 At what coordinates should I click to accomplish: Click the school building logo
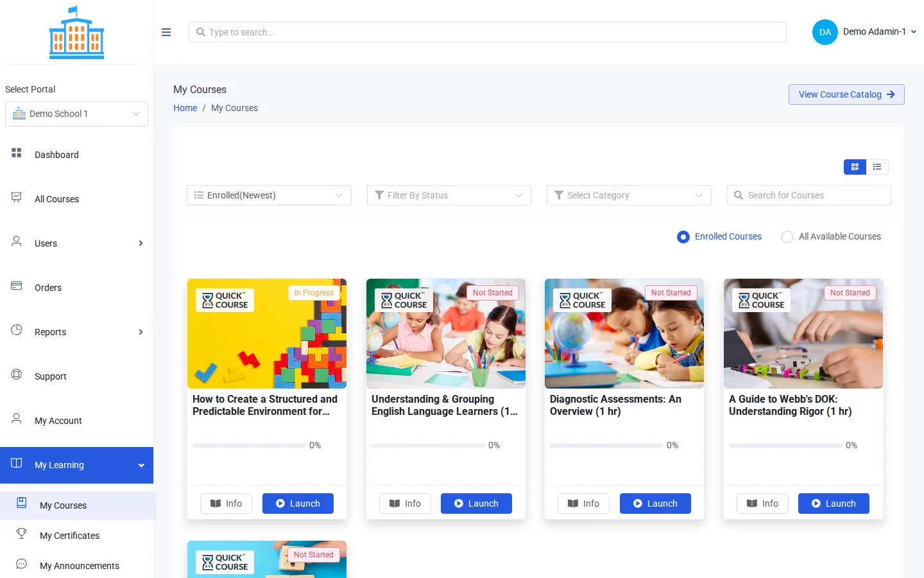[76, 33]
